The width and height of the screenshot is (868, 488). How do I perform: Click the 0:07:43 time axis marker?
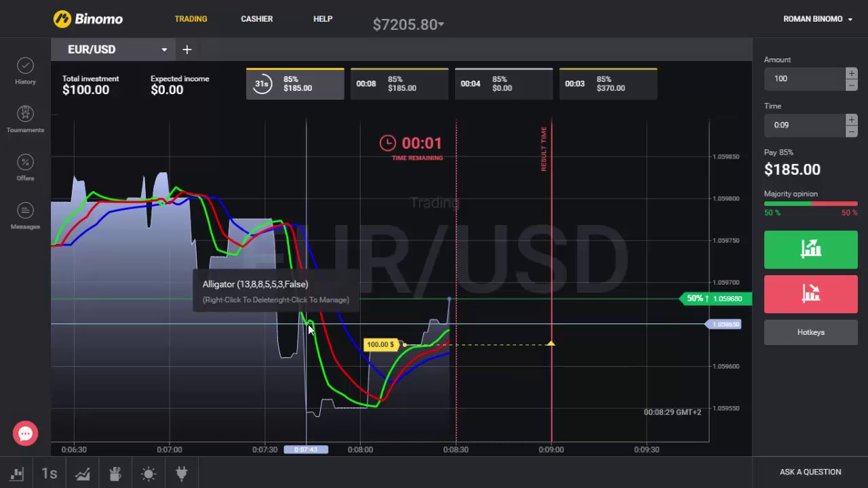306,449
